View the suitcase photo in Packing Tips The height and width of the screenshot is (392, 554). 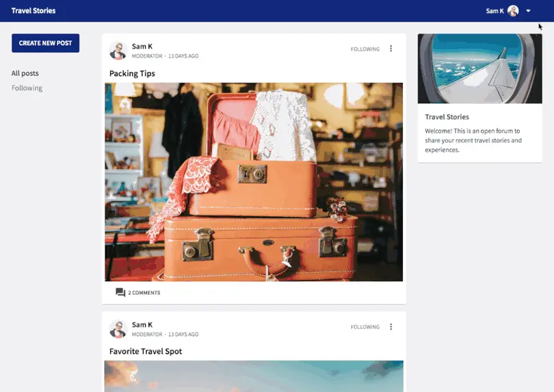254,182
